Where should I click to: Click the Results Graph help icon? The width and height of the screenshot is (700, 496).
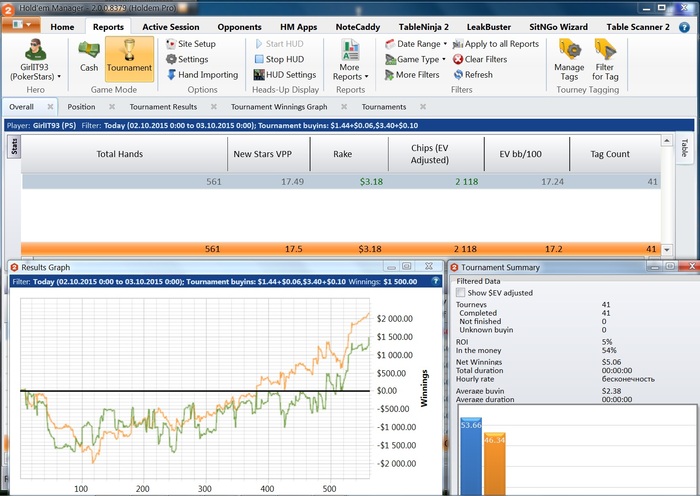435,281
